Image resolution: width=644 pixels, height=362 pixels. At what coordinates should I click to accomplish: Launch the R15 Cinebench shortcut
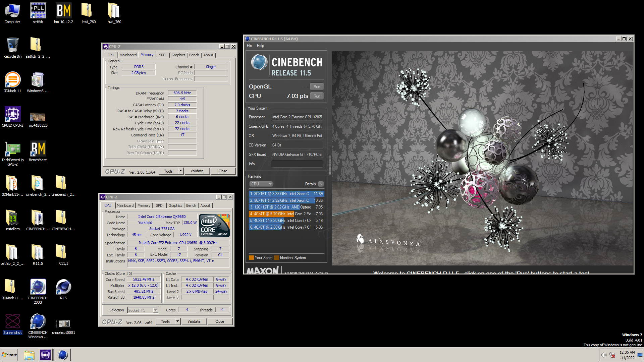tap(63, 290)
